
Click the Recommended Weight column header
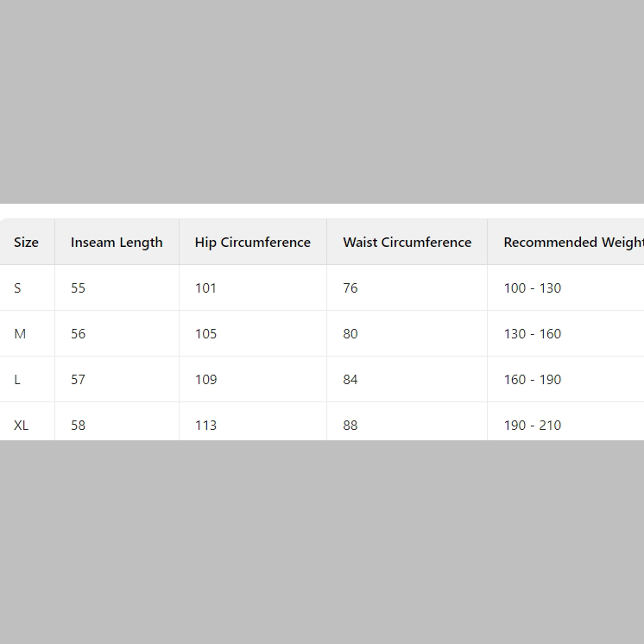pos(572,243)
